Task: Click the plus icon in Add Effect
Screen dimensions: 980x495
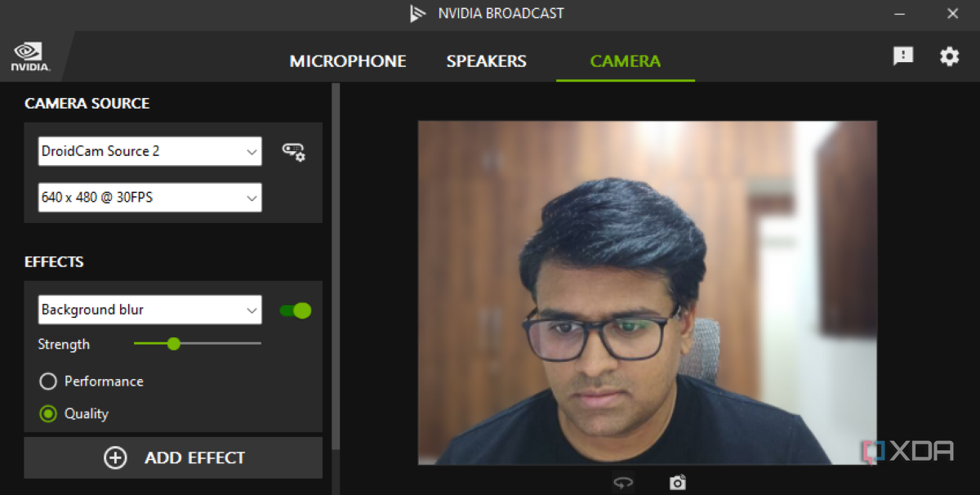Action: 116,458
